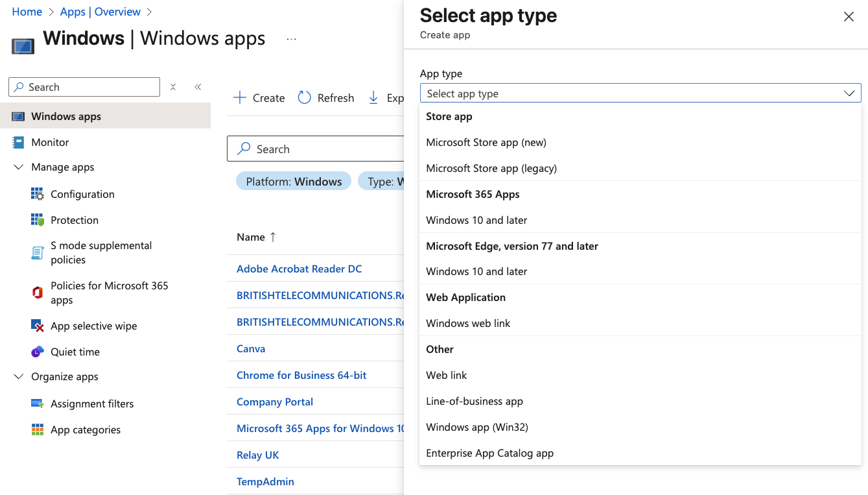Choose Windows app (Win32) option
This screenshot has width=868, height=495.
tap(477, 427)
